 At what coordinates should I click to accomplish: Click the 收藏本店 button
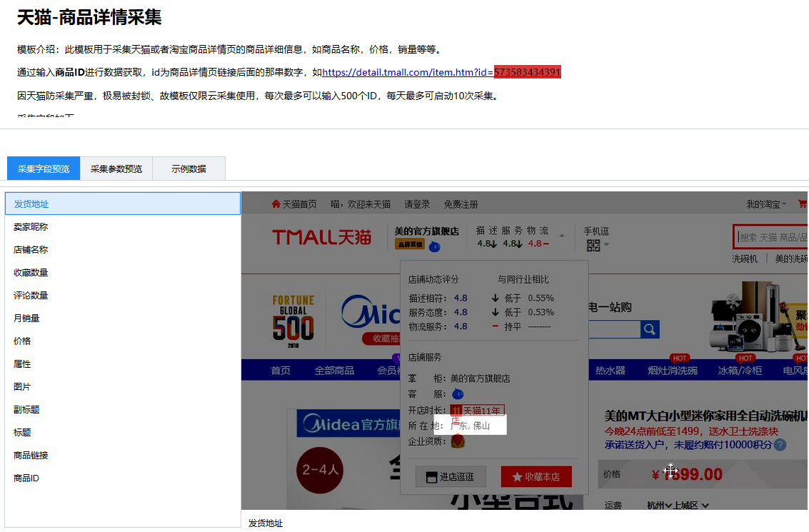pyautogui.click(x=536, y=477)
